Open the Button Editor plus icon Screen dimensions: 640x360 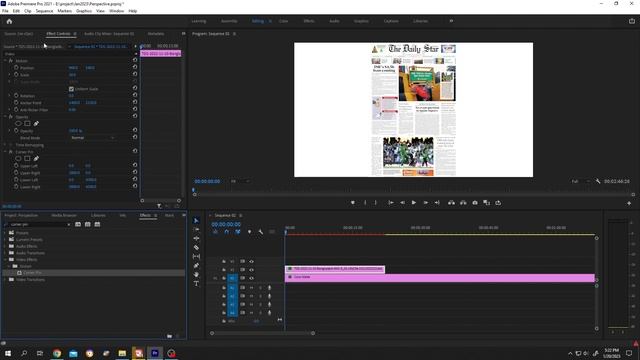click(x=629, y=203)
